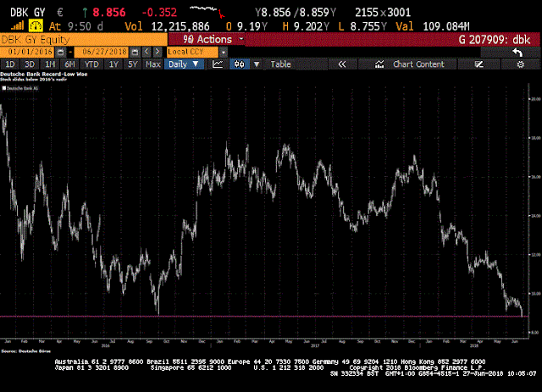
Task: Toggle the Deutsche Bank AG legend checkbox
Action: [x=4, y=88]
